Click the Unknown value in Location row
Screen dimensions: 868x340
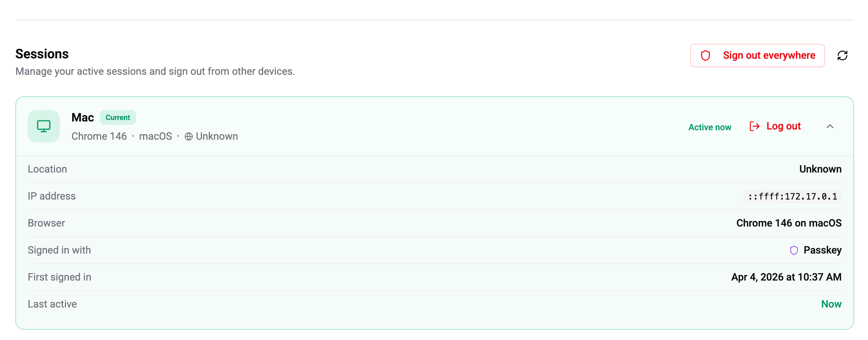pyautogui.click(x=820, y=169)
